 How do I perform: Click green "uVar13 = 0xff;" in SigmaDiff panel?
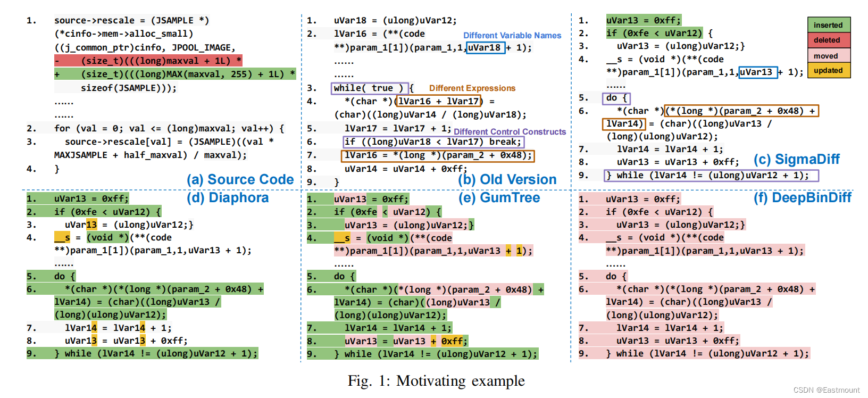(x=644, y=20)
